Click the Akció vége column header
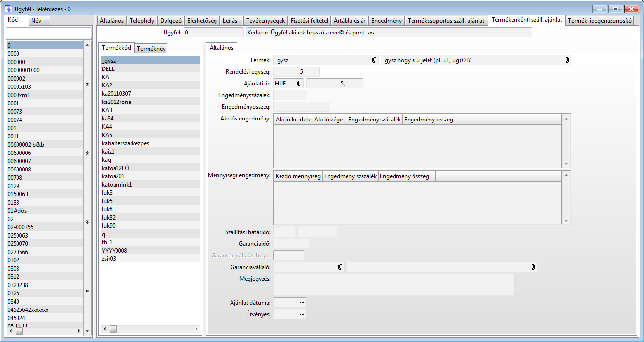This screenshot has height=342, width=644. pos(330,120)
